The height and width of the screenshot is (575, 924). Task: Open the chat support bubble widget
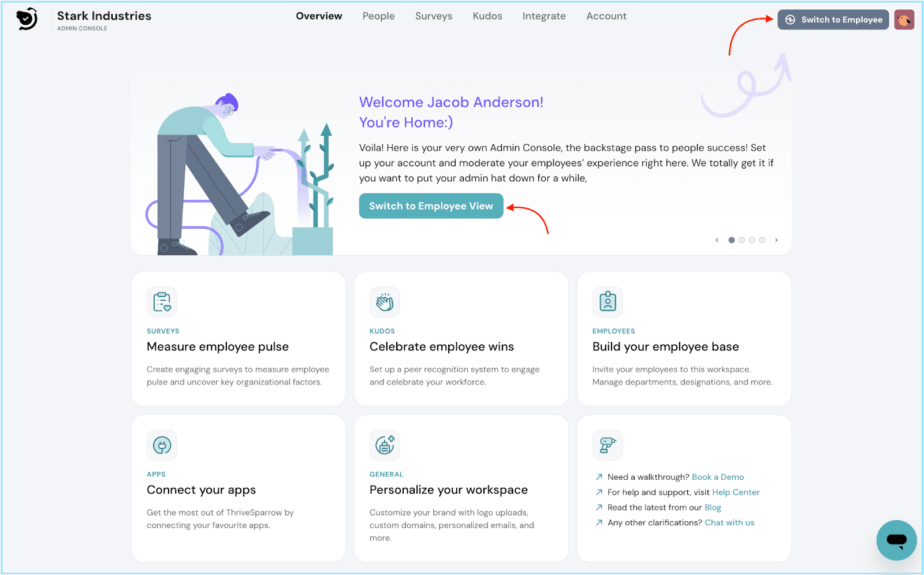click(896, 540)
